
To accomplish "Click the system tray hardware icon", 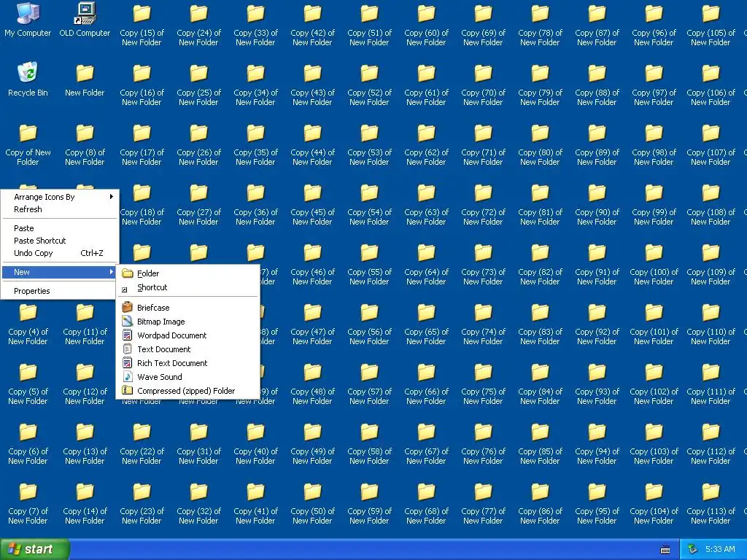I will [693, 549].
